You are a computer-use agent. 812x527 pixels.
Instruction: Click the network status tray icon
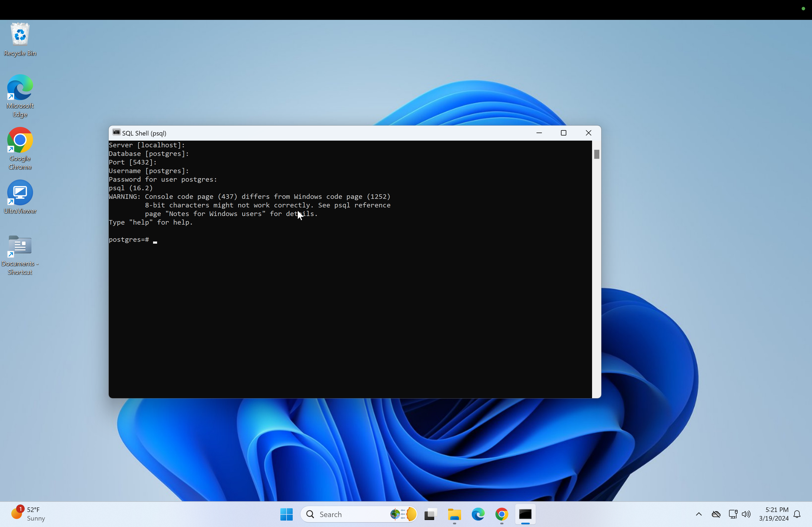(733, 514)
